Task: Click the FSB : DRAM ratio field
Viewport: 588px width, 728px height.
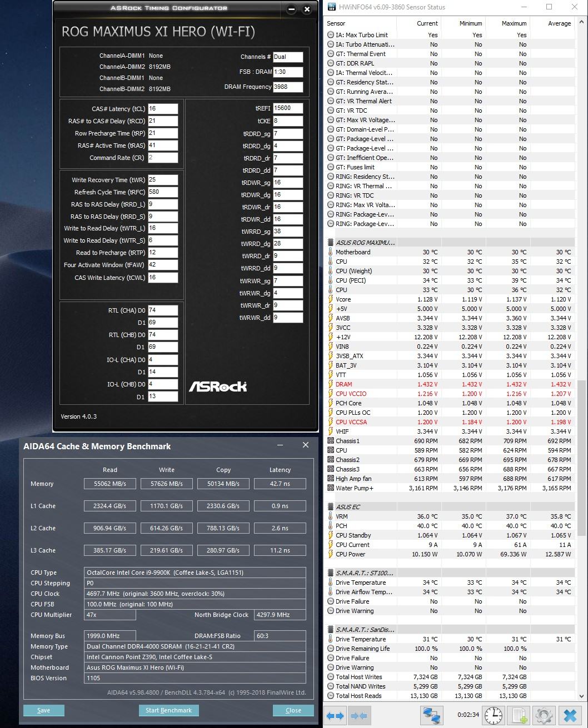Action: pyautogui.click(x=288, y=72)
